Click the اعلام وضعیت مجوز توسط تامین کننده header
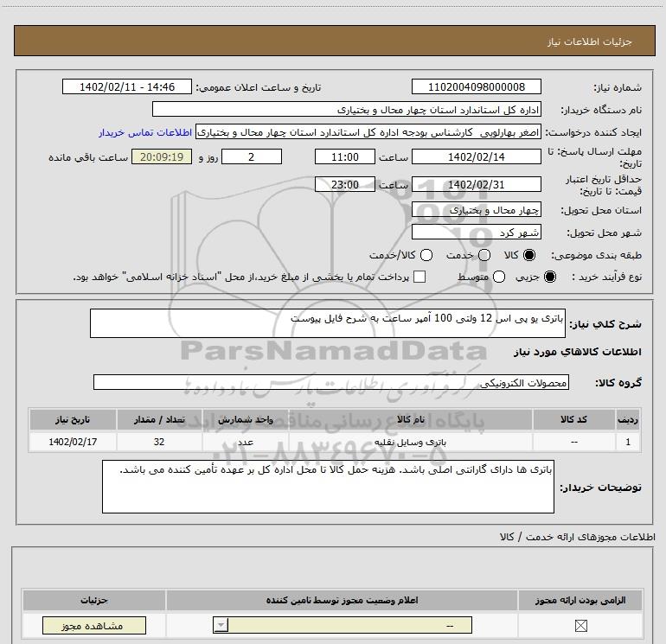 coord(342,600)
